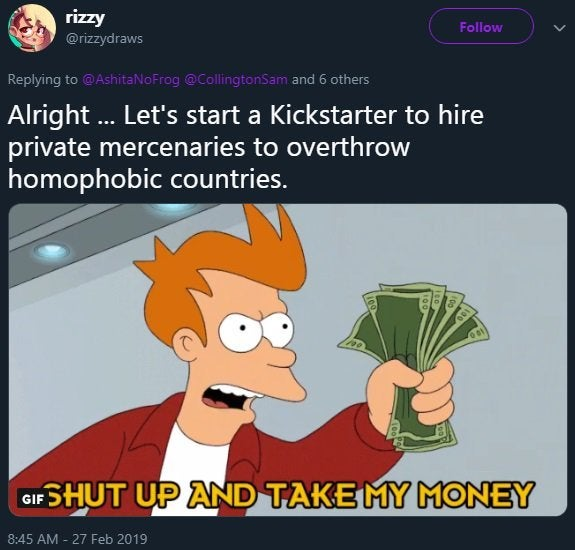Click the 'SHUT UP AND TAKE MY MONEY' caption
Screen dimensions: 575x550
point(290,496)
